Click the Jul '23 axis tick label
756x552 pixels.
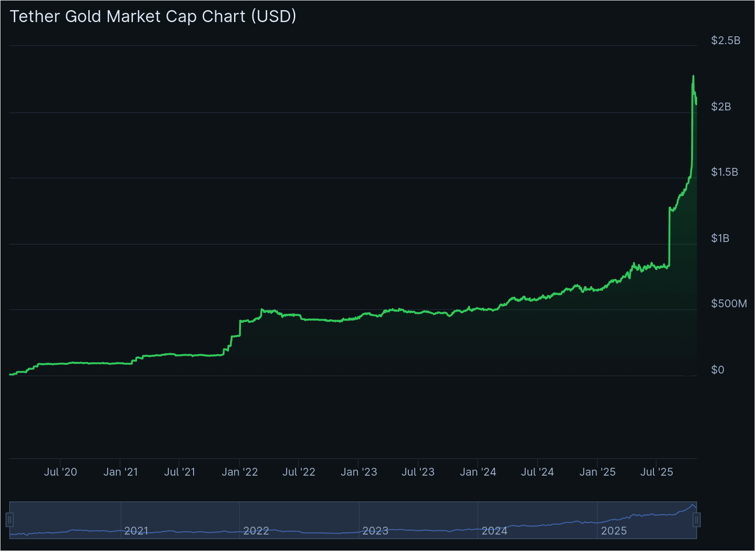(x=418, y=471)
